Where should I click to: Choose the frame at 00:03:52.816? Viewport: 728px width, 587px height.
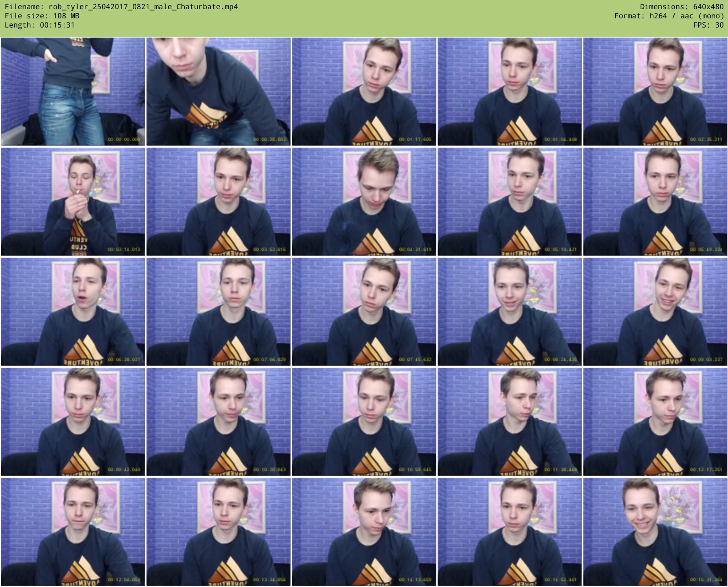click(219, 202)
